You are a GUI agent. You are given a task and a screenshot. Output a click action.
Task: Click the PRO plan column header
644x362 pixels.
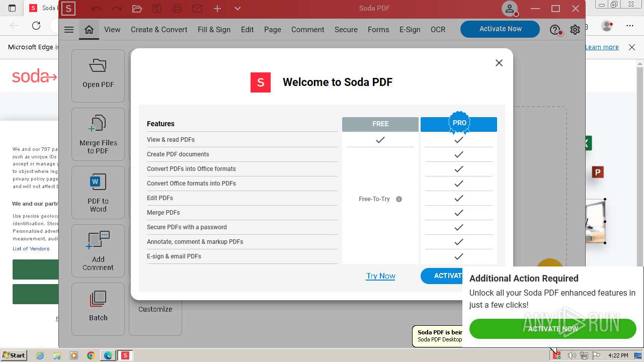pyautogui.click(x=459, y=124)
